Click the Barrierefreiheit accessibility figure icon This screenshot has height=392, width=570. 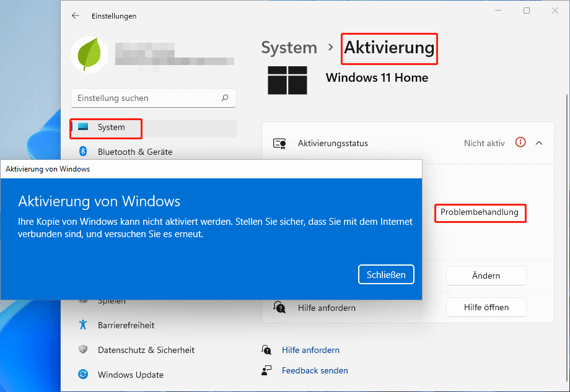coord(83,324)
